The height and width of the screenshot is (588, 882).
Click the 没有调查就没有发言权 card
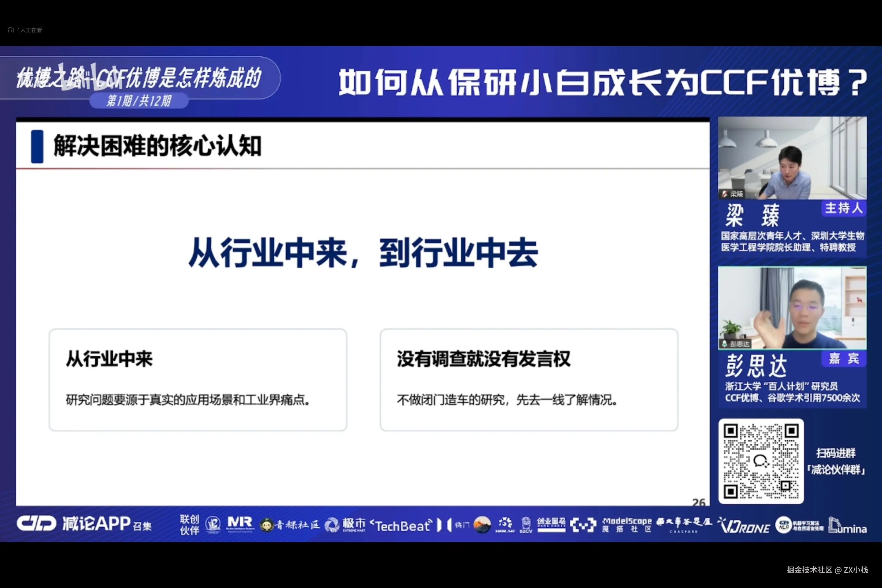529,379
